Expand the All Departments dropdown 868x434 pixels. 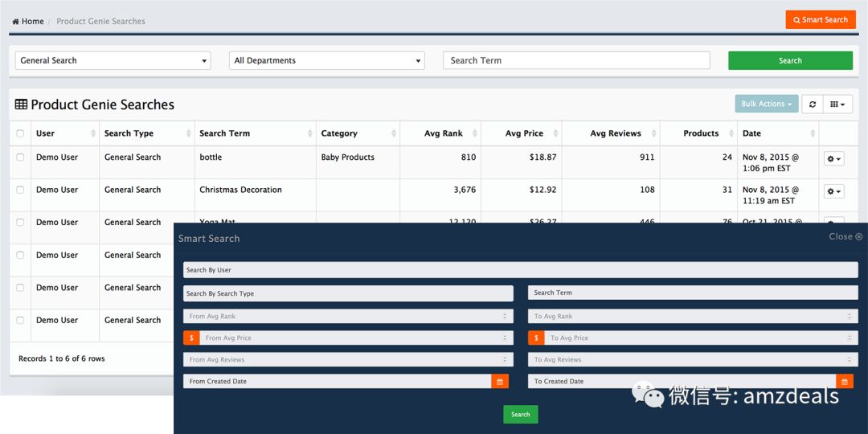pyautogui.click(x=327, y=60)
